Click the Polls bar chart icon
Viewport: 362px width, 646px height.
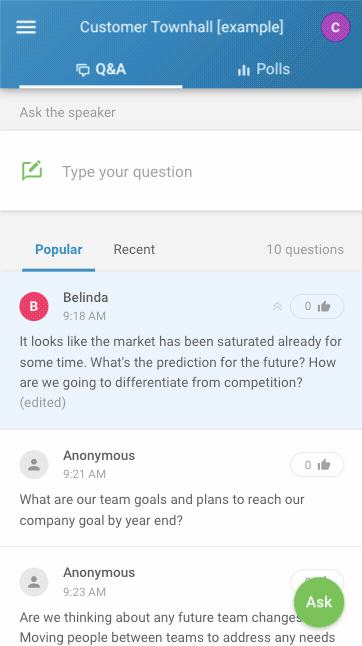coord(244,70)
